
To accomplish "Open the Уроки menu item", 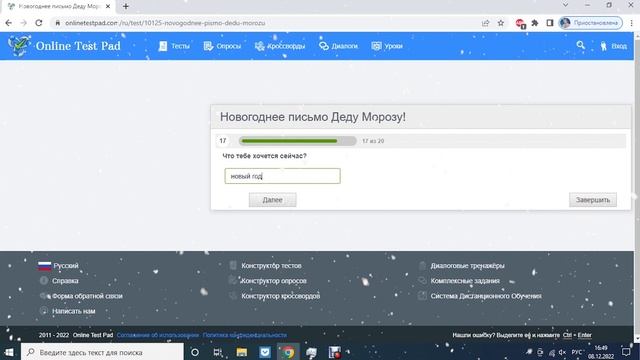I will [x=387, y=46].
